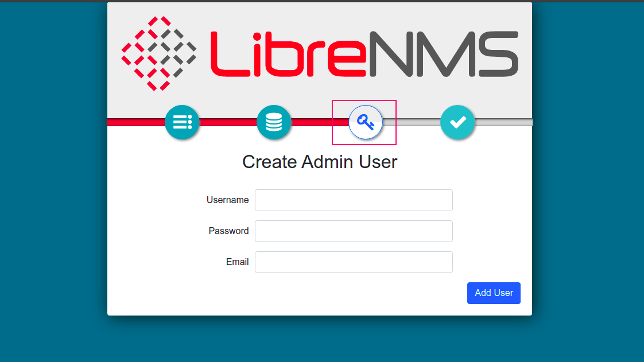Select the create user key step icon

[366, 122]
